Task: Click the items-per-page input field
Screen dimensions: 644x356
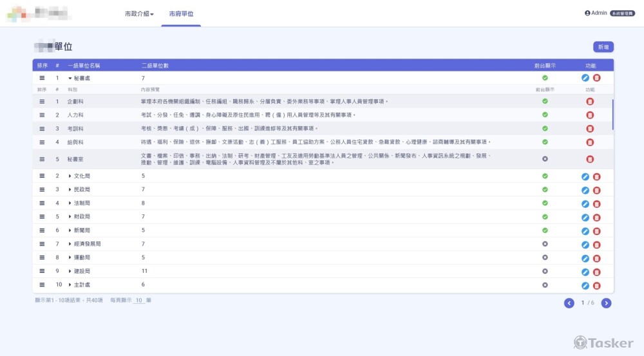Action: pyautogui.click(x=138, y=301)
